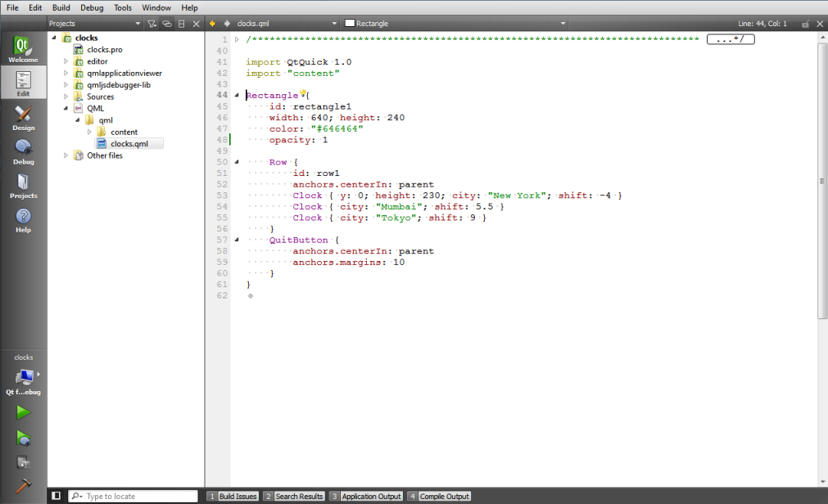Close the clocks.qml editor document
Screen dimensions: 828x504
point(820,24)
